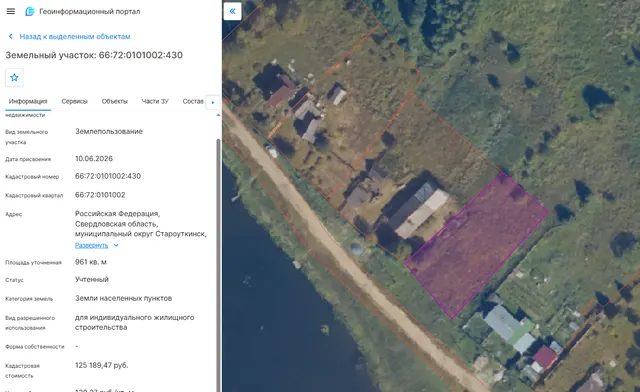Select the Информация tab
640x392 pixels.
click(28, 101)
